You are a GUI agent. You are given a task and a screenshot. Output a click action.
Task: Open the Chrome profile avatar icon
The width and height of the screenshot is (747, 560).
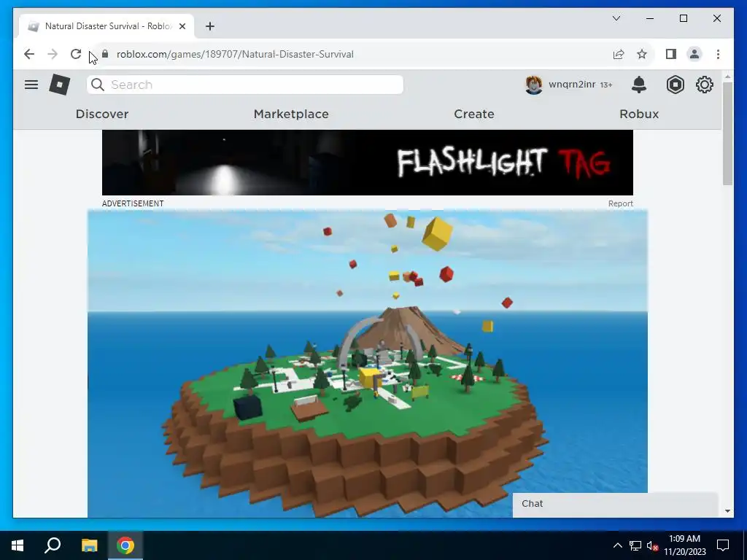(694, 54)
